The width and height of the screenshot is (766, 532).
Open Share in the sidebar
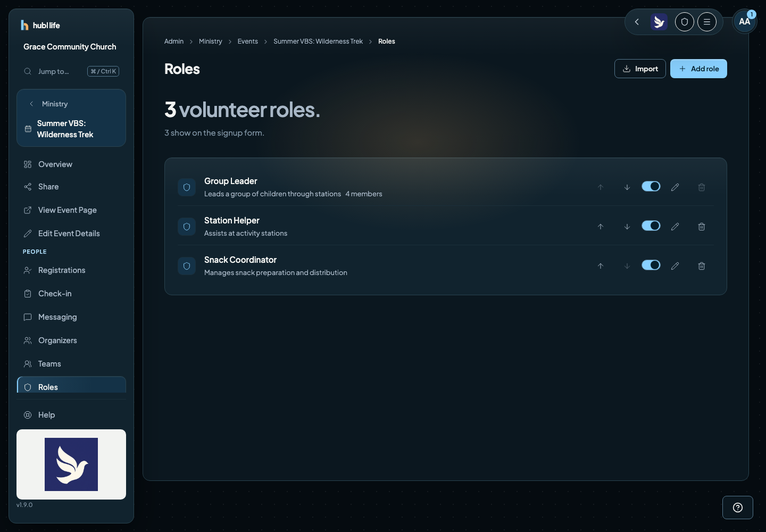pos(71,187)
